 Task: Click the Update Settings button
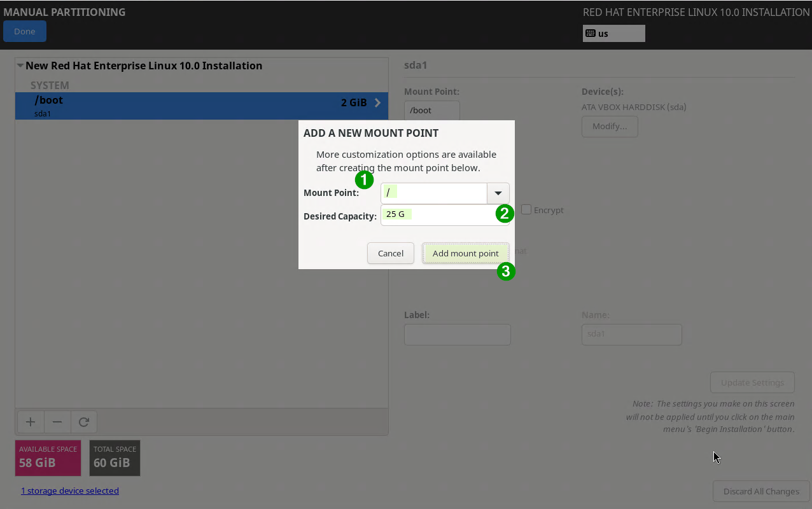pyautogui.click(x=752, y=382)
